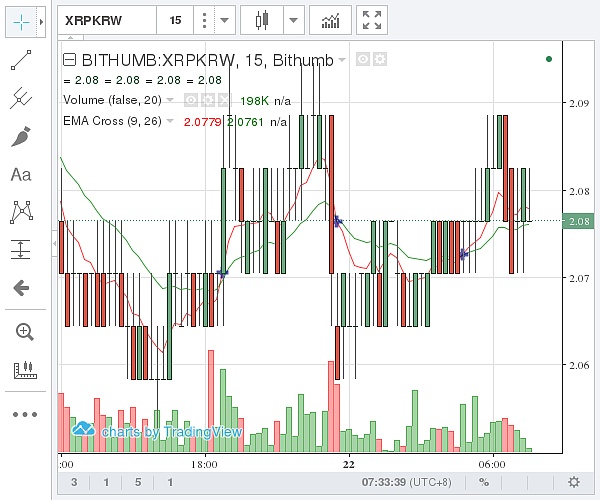This screenshot has height=500, width=600.
Task: Click the 18:00 time axis label
Action: coord(204,464)
